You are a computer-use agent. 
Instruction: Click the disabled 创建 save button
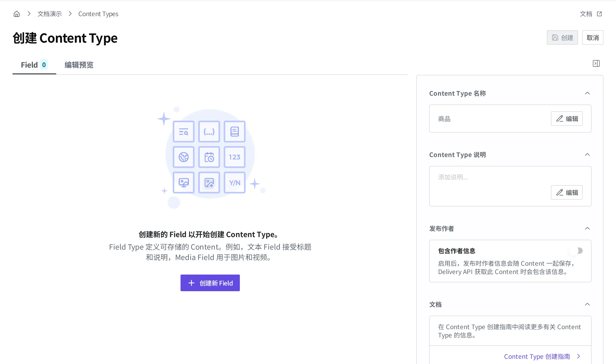[x=562, y=37]
